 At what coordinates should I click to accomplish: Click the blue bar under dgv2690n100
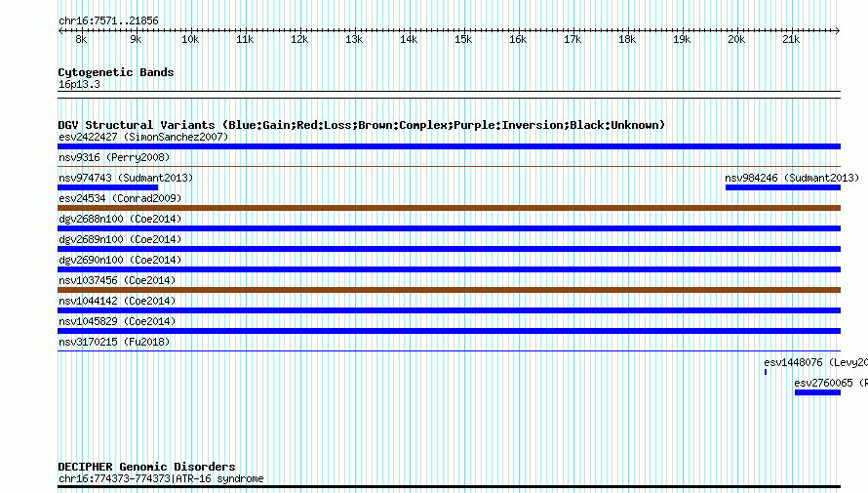449,269
